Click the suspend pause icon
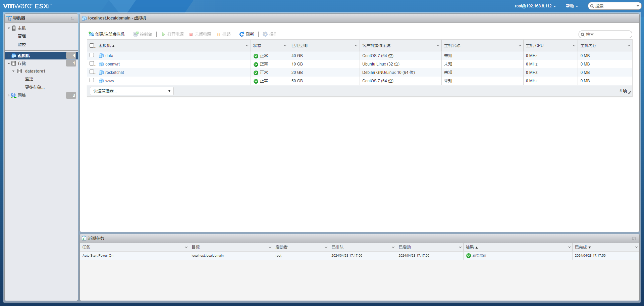 pos(218,34)
